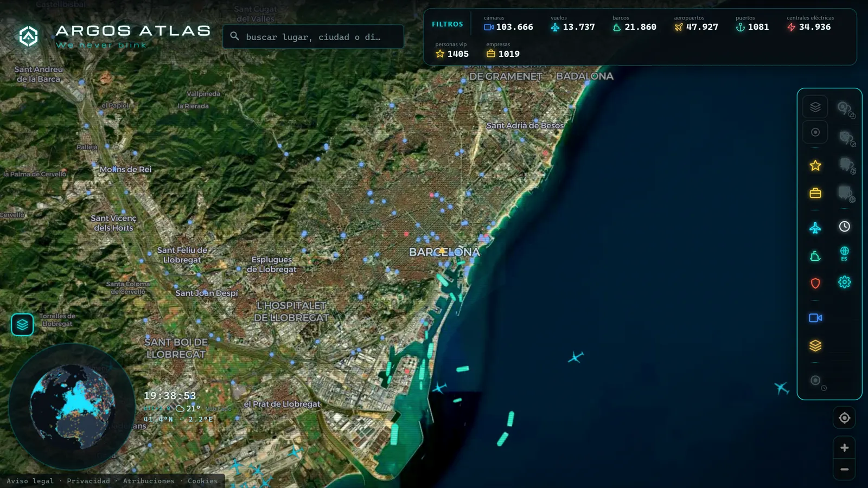Screen dimensions: 868x488
Task: Open the Privacidad link
Action: 88,481
